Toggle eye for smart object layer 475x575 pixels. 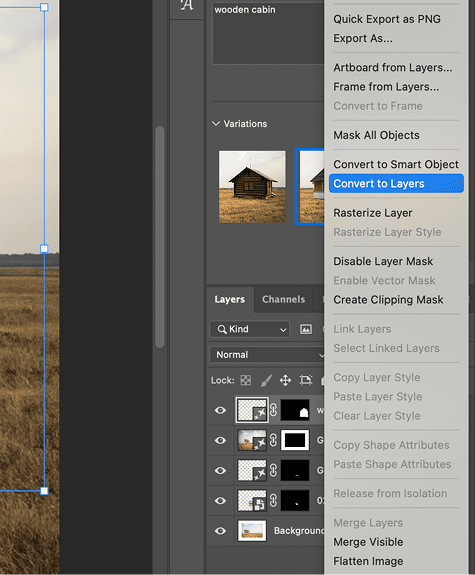(220, 501)
